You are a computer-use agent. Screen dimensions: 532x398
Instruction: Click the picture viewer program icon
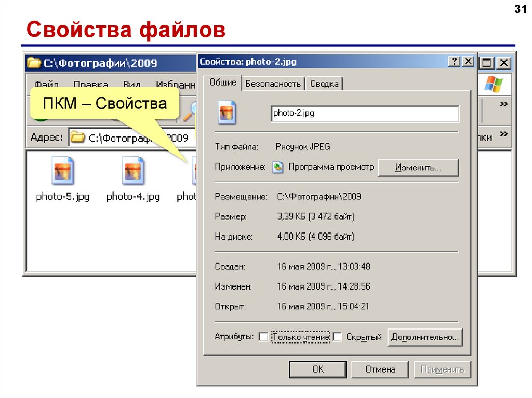pos(278,168)
